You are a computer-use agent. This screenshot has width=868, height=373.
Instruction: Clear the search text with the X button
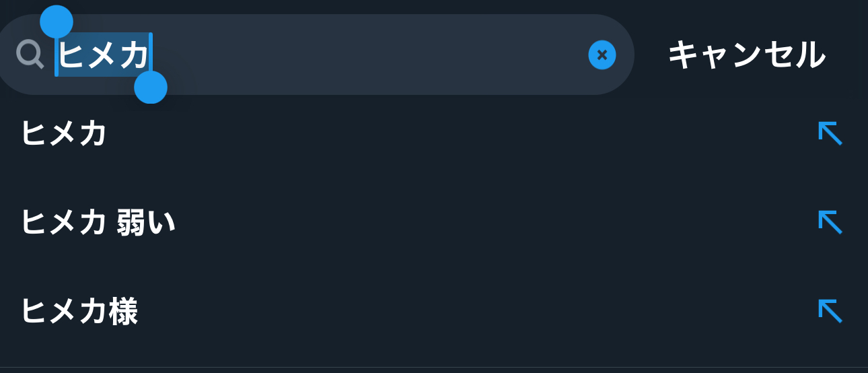click(602, 55)
